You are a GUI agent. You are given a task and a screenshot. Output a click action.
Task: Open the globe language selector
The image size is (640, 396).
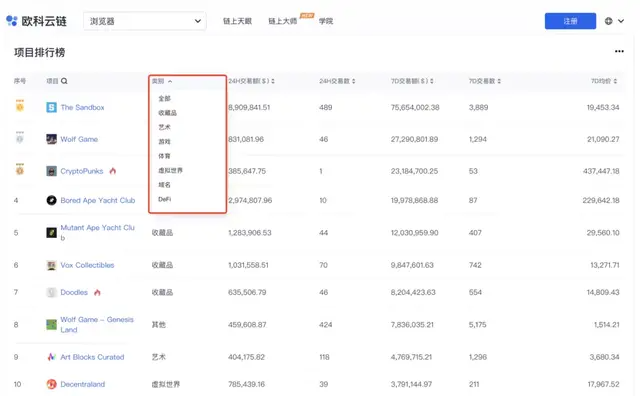click(x=608, y=21)
